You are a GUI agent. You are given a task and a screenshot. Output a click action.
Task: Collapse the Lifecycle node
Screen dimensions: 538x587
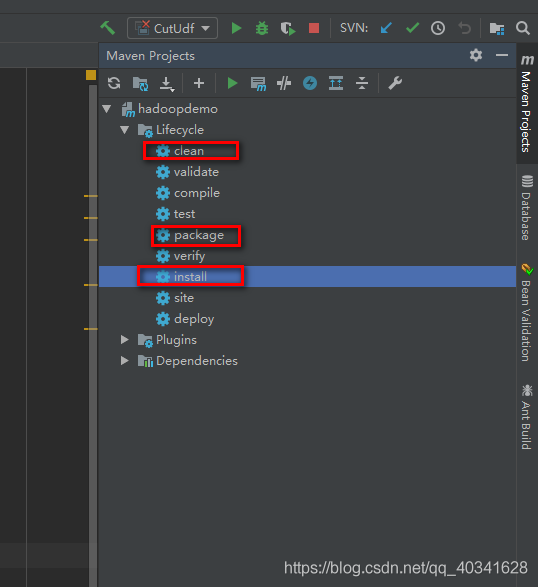pos(125,130)
